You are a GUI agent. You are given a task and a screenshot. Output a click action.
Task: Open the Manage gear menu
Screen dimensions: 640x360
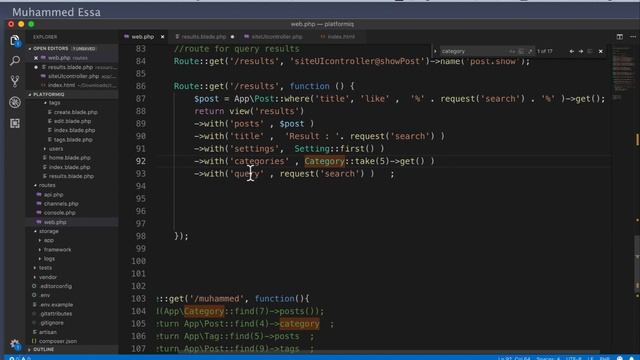15,344
